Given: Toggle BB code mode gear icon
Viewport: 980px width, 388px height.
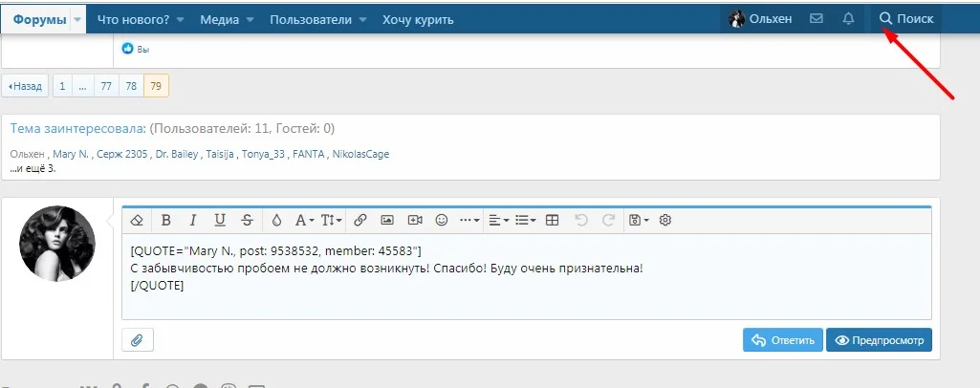Looking at the screenshot, I should (x=665, y=220).
